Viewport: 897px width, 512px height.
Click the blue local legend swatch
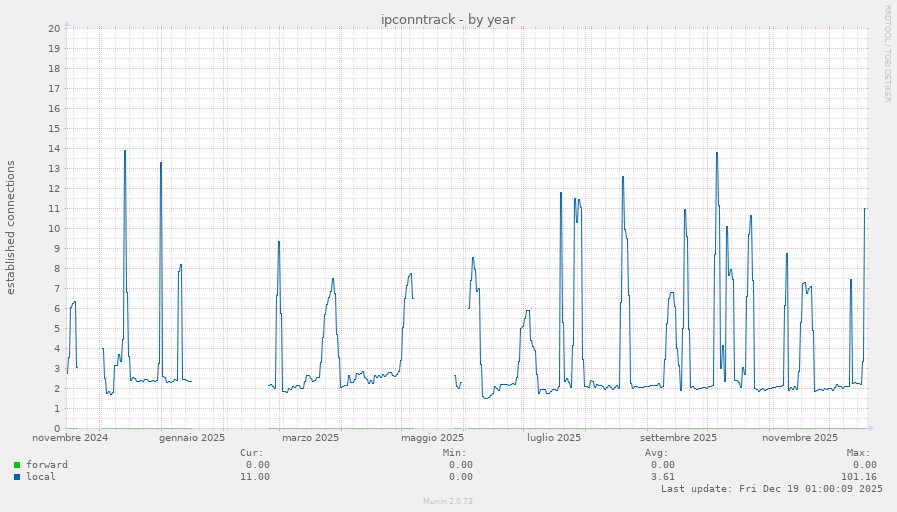coord(17,477)
